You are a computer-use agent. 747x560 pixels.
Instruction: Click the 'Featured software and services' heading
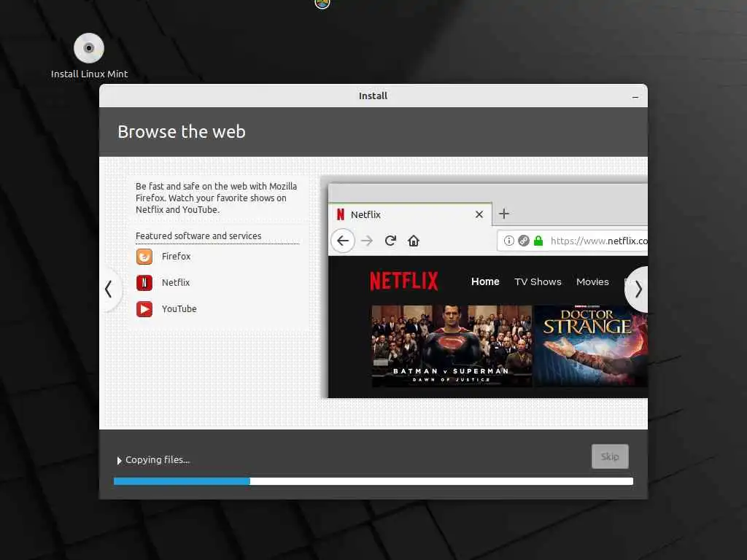[x=198, y=236]
